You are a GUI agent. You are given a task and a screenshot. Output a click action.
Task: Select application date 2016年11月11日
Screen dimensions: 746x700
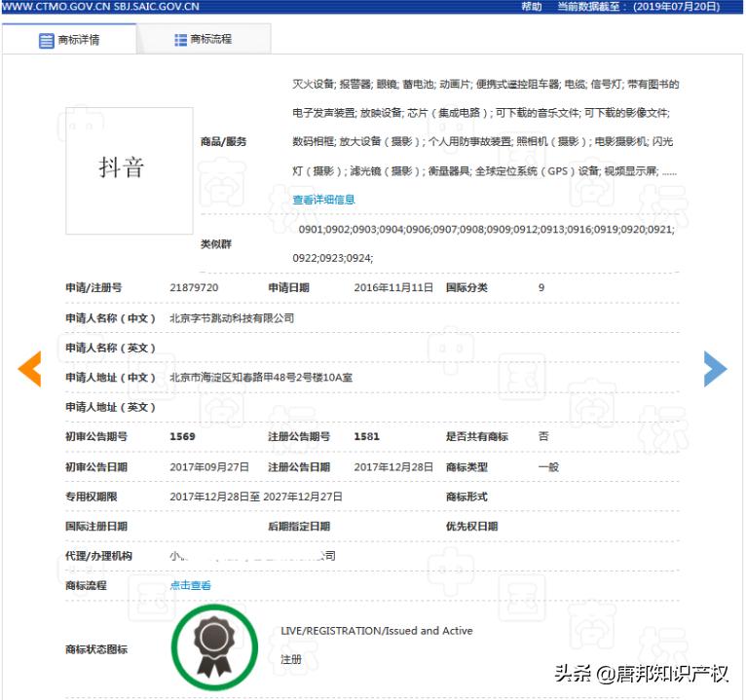(393, 288)
